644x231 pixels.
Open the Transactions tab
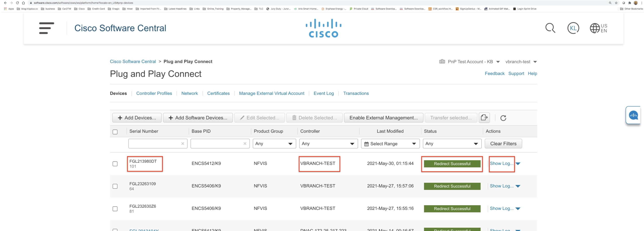(x=356, y=93)
